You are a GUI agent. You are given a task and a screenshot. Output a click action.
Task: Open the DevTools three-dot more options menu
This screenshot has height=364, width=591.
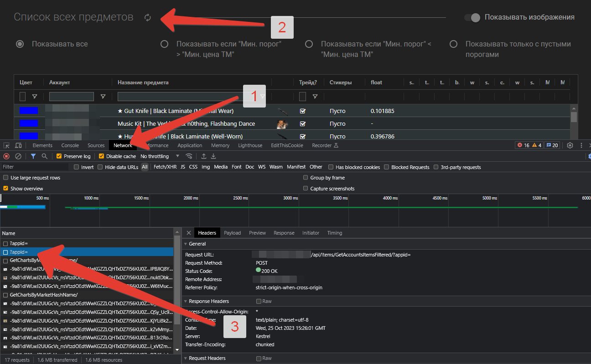pos(581,145)
